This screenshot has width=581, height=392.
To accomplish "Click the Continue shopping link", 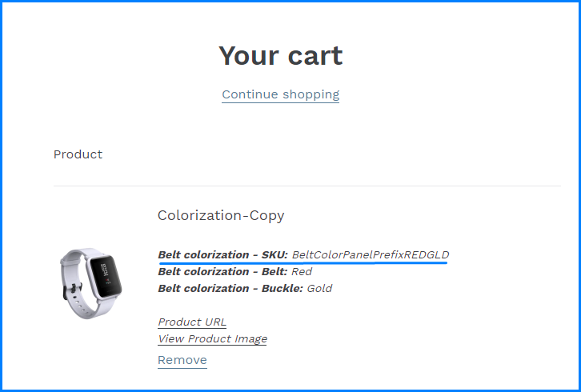I will 280,94.
